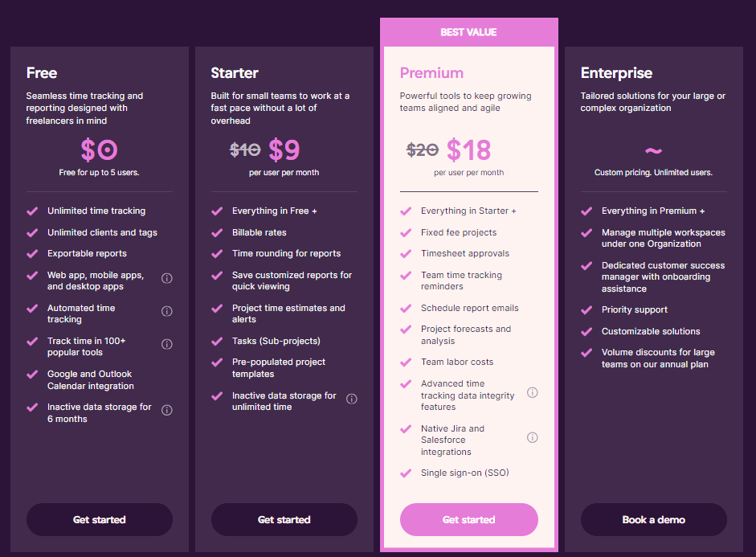This screenshot has height=557, width=756.
Task: Click the Enterprise plan title
Action: pyautogui.click(x=616, y=73)
